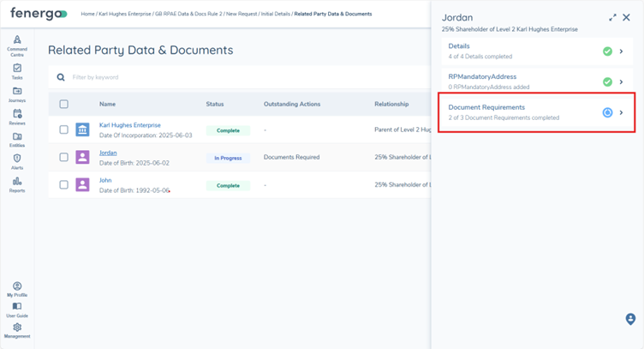Expand the Details section chevron
644x349 pixels.
[x=622, y=51]
